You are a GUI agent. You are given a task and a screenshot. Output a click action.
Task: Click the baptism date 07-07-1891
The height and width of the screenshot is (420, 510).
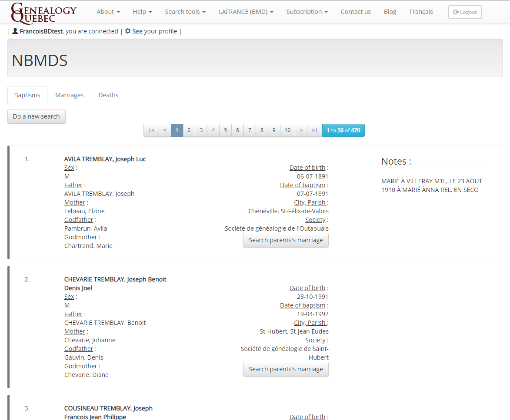(313, 194)
